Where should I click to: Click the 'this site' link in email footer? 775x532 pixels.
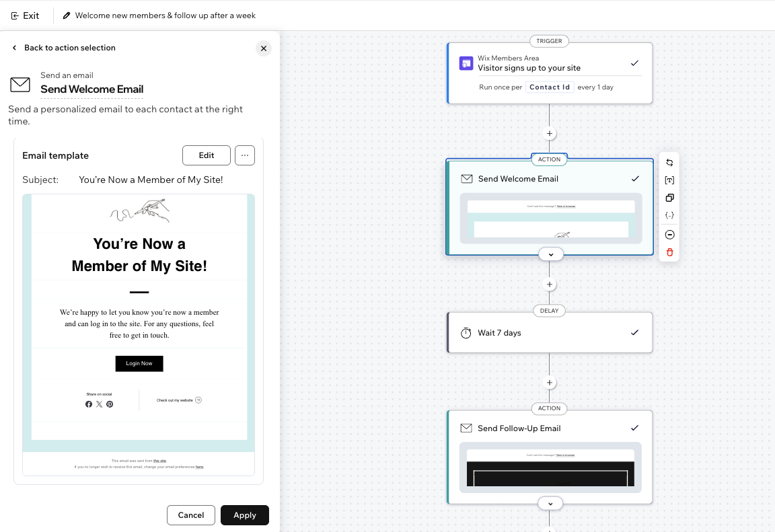[x=159, y=461]
